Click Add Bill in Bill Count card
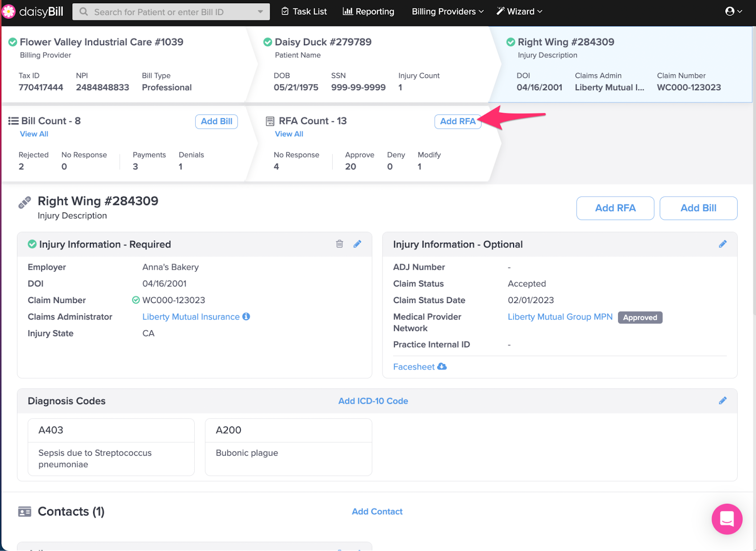 216,121
